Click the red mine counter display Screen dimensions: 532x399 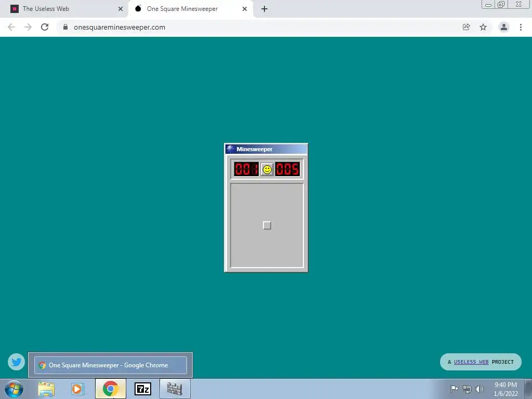(246, 169)
